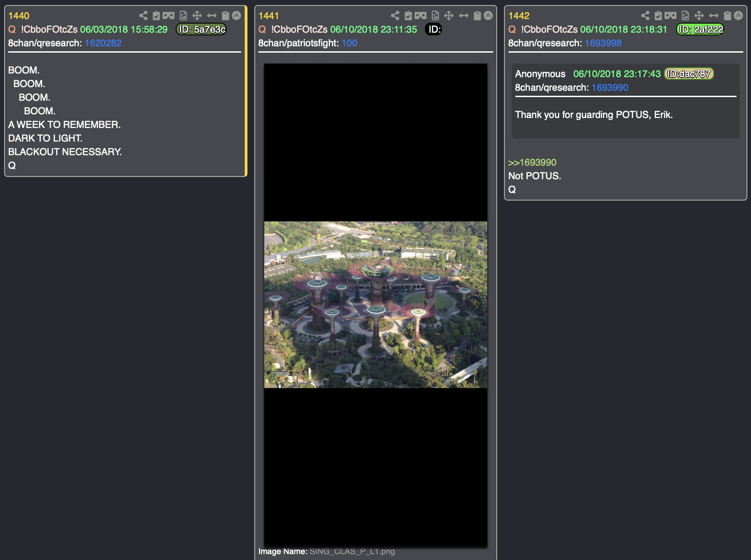Click the circled up-arrow icon on post 1440
The height and width of the screenshot is (560, 751).
point(237,15)
